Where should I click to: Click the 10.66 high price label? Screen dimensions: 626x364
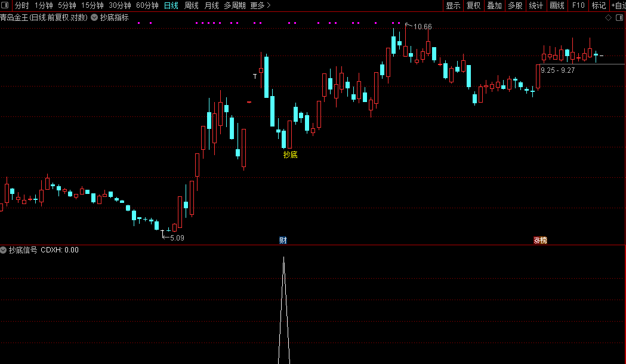[423, 27]
